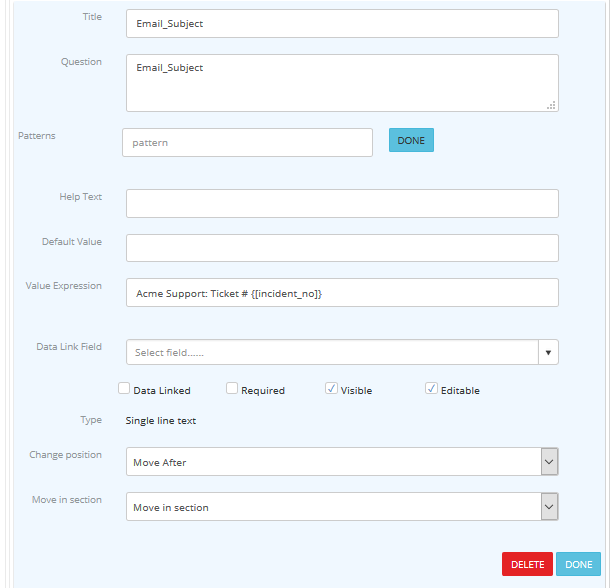Click the bottom DONE button beside DELETE
The width and height of the screenshot is (612, 588).
click(578, 564)
